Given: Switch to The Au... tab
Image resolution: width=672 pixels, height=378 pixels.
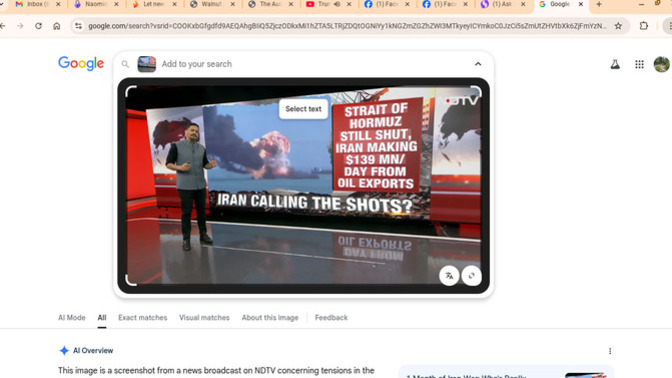Looking at the screenshot, I should [269, 4].
